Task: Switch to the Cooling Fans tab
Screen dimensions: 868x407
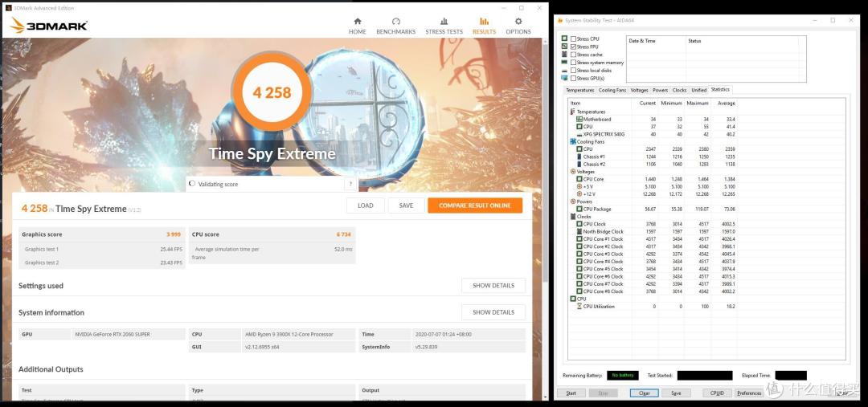Action: coord(612,90)
